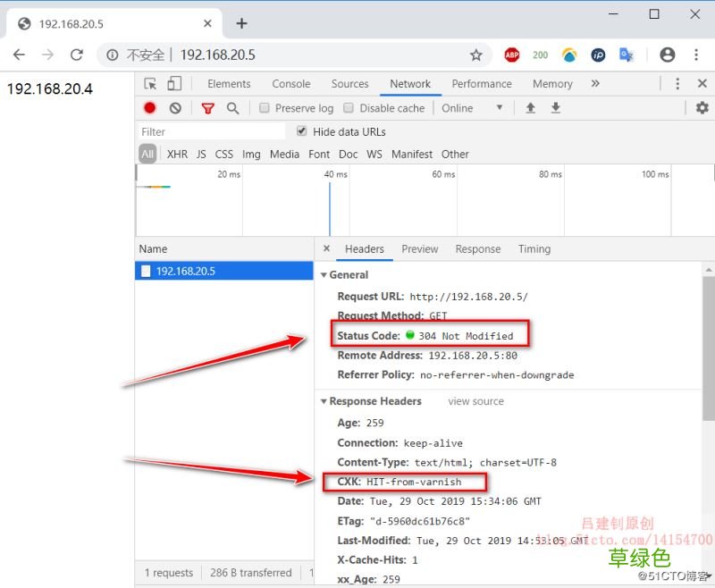This screenshot has width=715, height=588.
Task: Activate the DevTools inspect element picker
Action: point(150,84)
